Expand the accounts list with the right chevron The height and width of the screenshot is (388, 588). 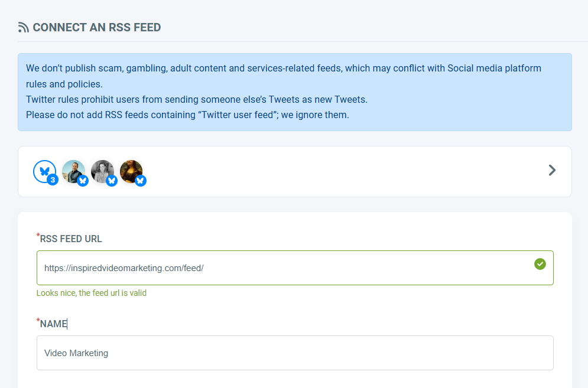551,170
